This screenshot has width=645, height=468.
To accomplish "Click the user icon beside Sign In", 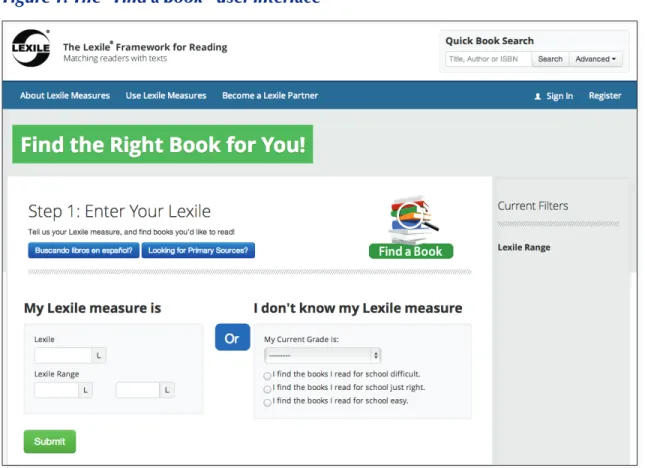I will (x=537, y=96).
